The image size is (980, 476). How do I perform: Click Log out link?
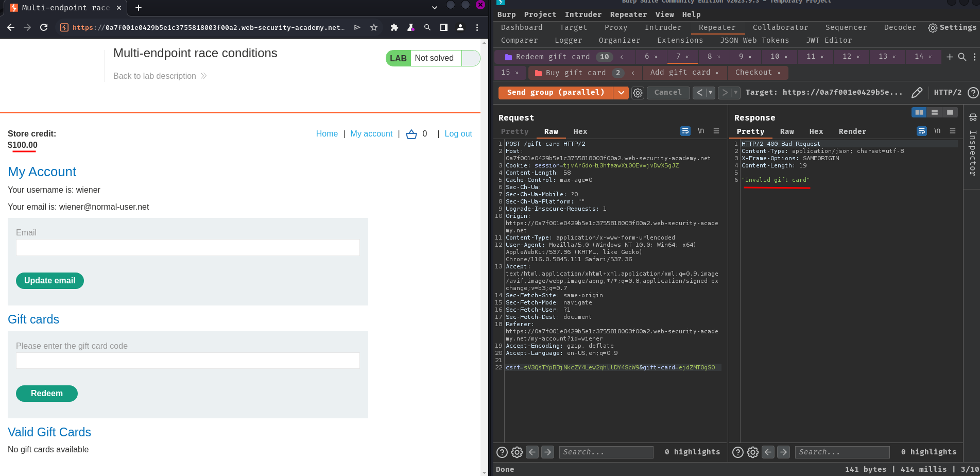[458, 134]
